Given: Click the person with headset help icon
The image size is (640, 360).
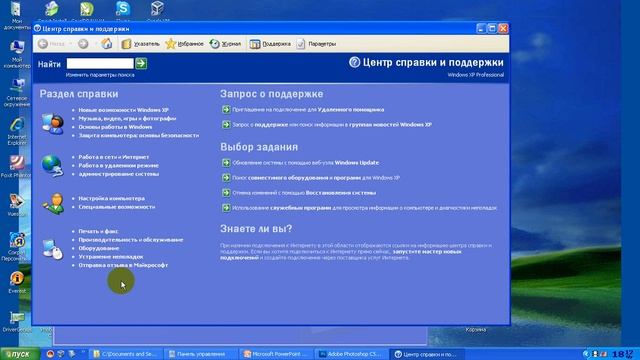Looking at the screenshot, I should pos(53,124).
